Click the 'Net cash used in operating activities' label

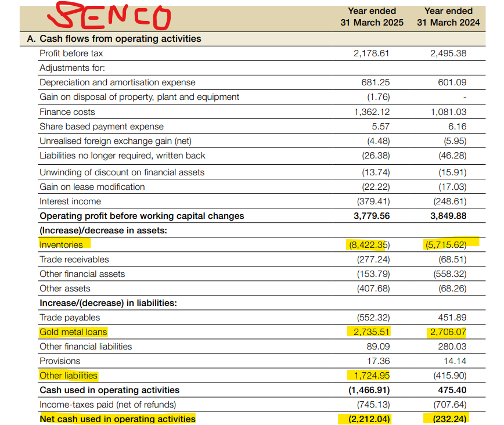tap(117, 419)
